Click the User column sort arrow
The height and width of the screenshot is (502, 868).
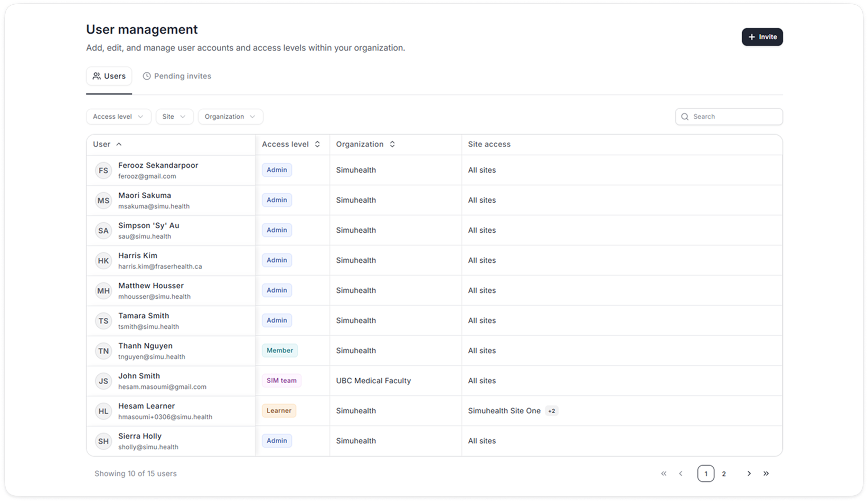pyautogui.click(x=119, y=144)
